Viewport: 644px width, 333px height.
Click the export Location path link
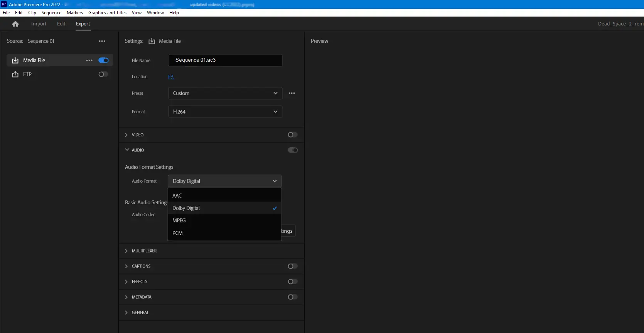click(171, 77)
